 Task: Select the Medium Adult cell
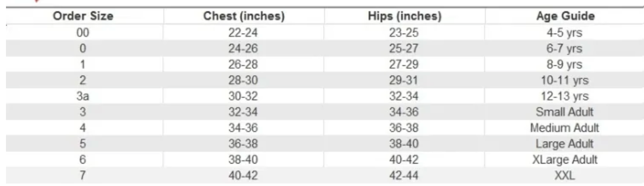(565, 128)
